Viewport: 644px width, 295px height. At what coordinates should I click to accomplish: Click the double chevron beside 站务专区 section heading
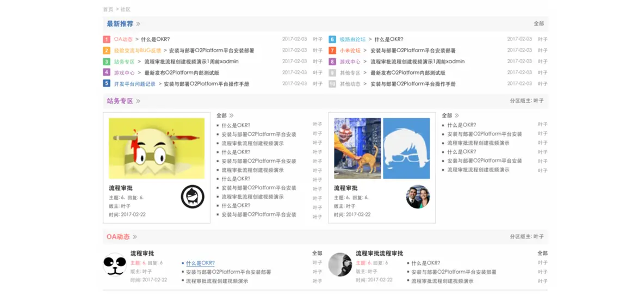(138, 101)
